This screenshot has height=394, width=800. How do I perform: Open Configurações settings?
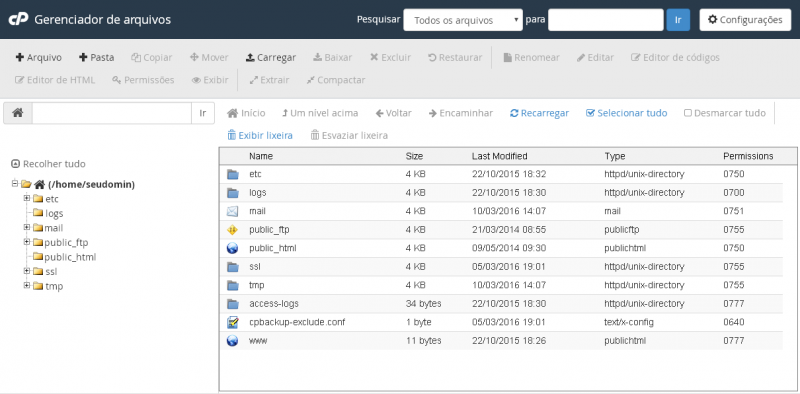tap(745, 20)
